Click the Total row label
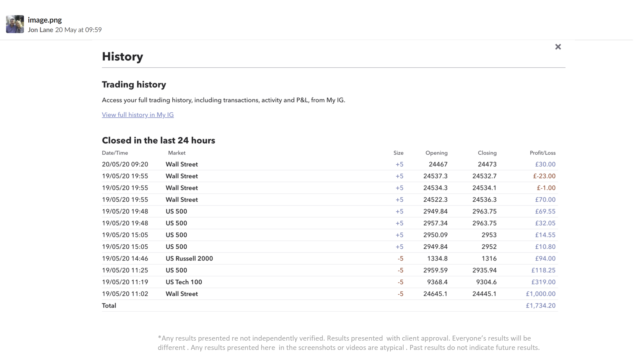This screenshot has height=362, width=644. 109,306
